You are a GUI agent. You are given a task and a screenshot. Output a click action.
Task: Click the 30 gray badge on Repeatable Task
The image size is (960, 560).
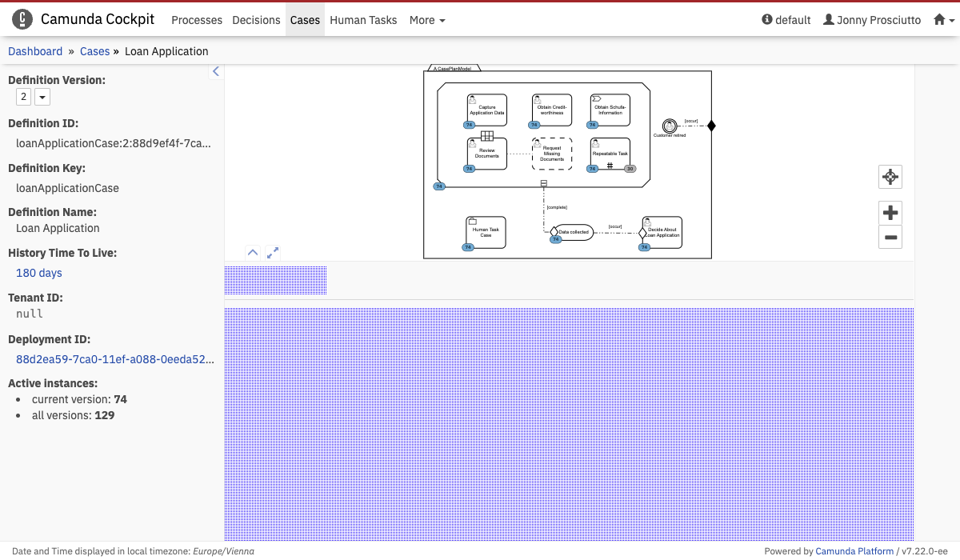(630, 169)
